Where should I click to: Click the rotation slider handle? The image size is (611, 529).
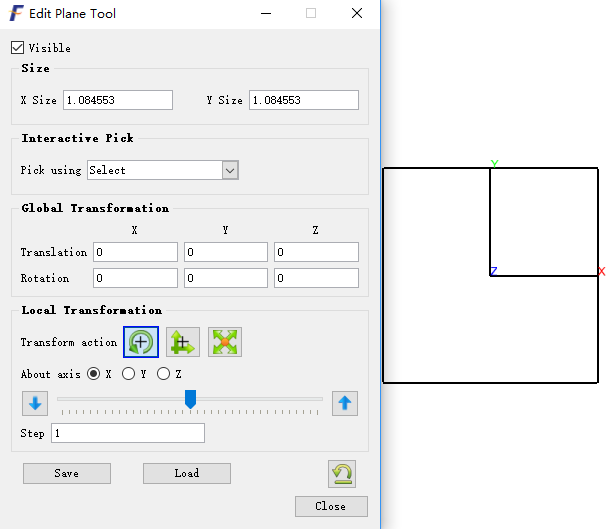190,399
